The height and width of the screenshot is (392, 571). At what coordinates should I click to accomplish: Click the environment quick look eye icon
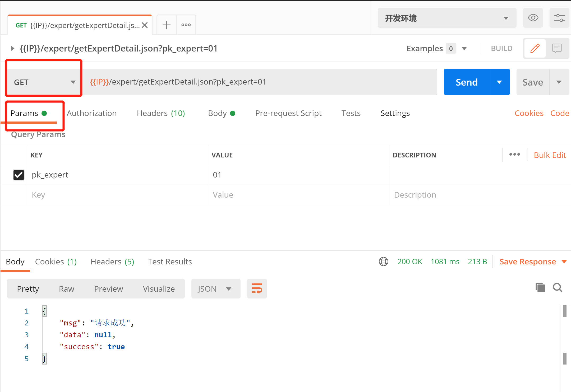click(x=533, y=18)
